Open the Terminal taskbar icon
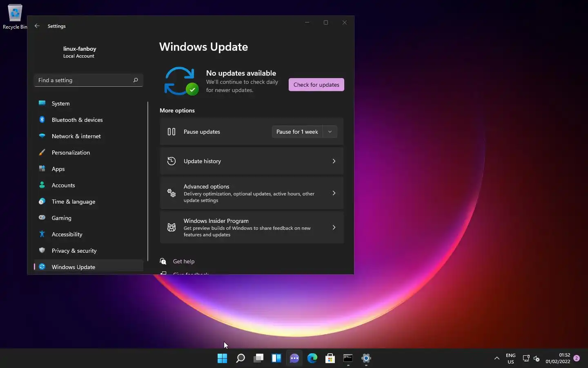The image size is (588, 368). click(x=348, y=358)
